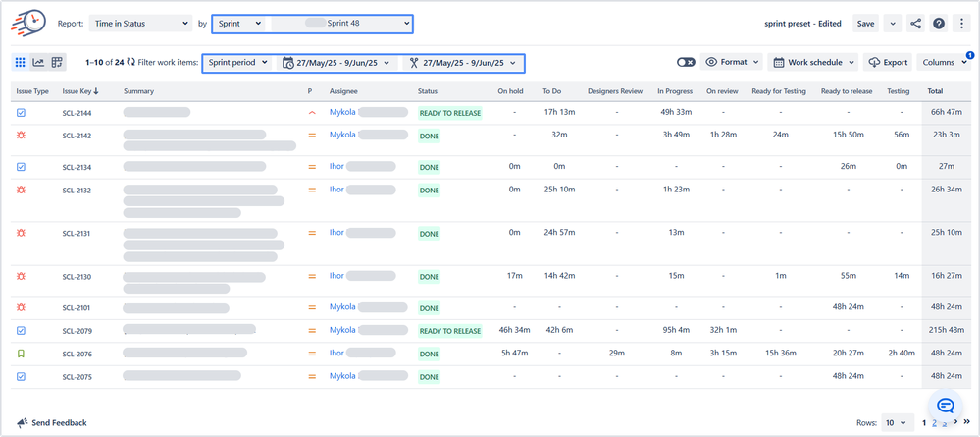The image size is (980, 437).
Task: Click the Summary column header
Action: (138, 91)
